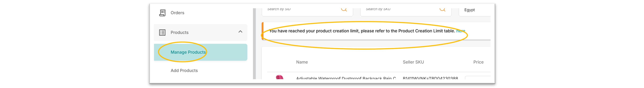The height and width of the screenshot is (88, 644).
Task: Click the Products list icon
Action: point(162,32)
